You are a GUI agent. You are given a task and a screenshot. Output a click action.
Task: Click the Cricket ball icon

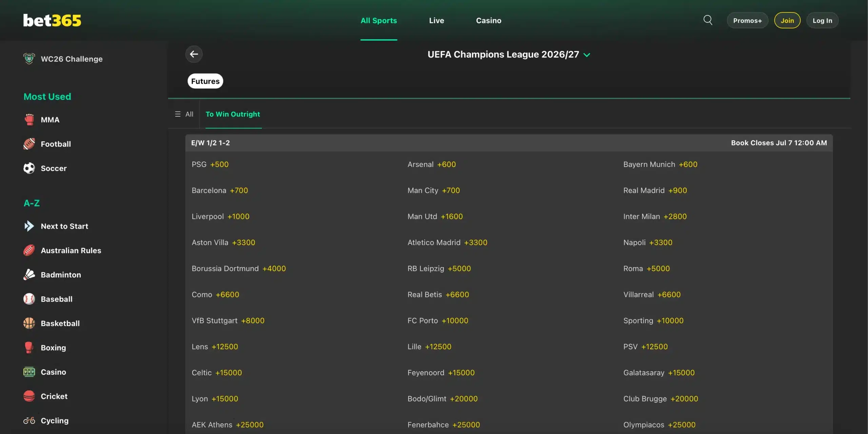pos(29,396)
